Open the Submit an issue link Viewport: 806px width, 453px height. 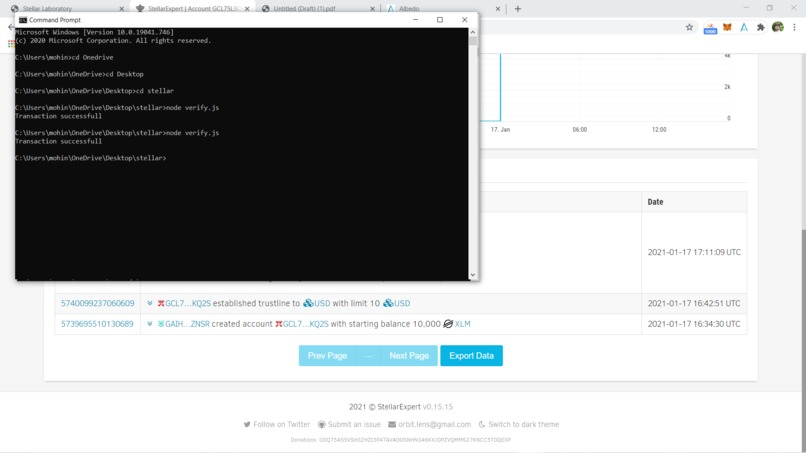354,424
